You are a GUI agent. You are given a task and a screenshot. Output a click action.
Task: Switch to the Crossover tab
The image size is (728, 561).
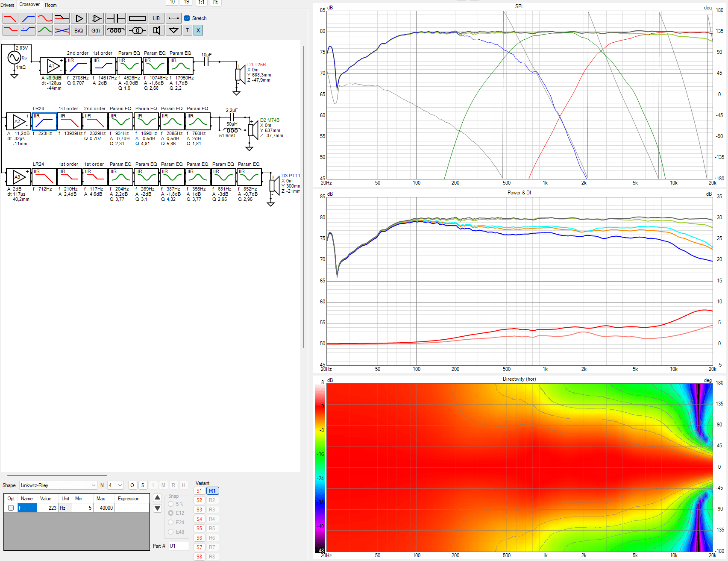click(29, 4)
